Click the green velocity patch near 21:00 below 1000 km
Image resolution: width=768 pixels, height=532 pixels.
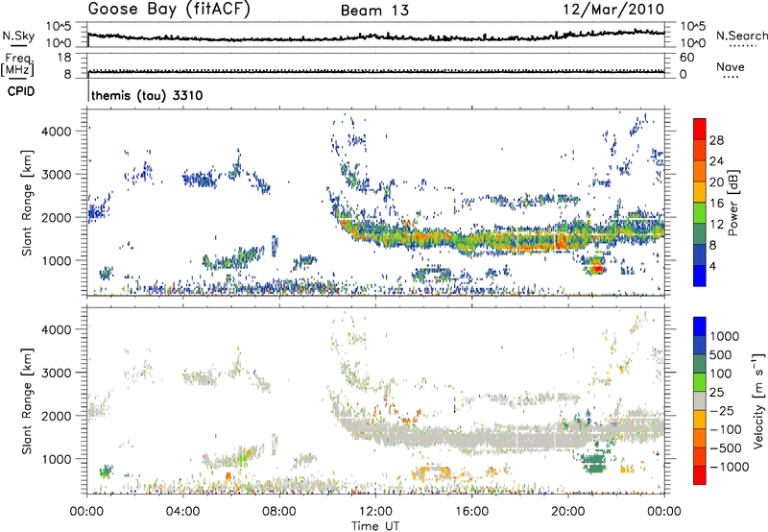click(594, 462)
